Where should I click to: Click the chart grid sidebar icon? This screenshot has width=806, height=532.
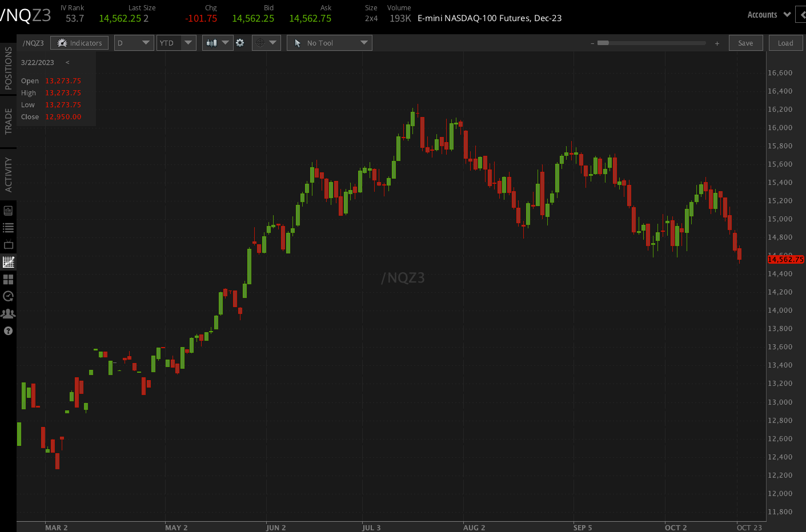(x=8, y=262)
